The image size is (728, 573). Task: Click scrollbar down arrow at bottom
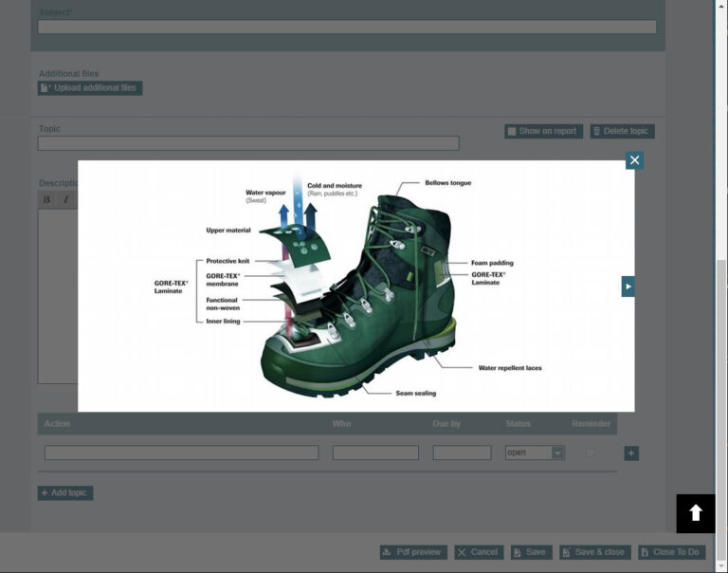pos(721,567)
